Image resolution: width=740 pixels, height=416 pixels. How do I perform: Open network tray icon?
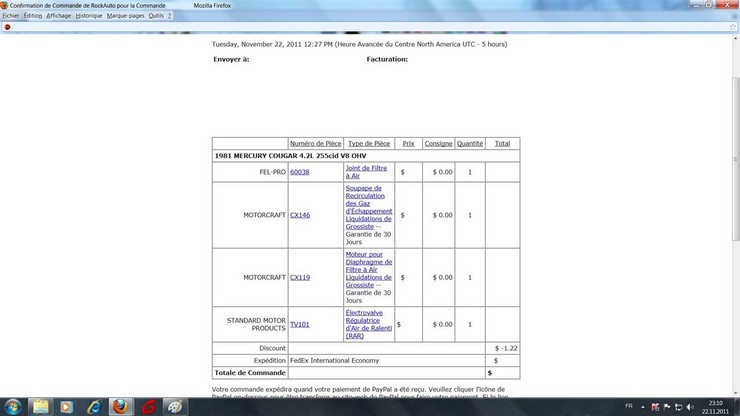(679, 407)
